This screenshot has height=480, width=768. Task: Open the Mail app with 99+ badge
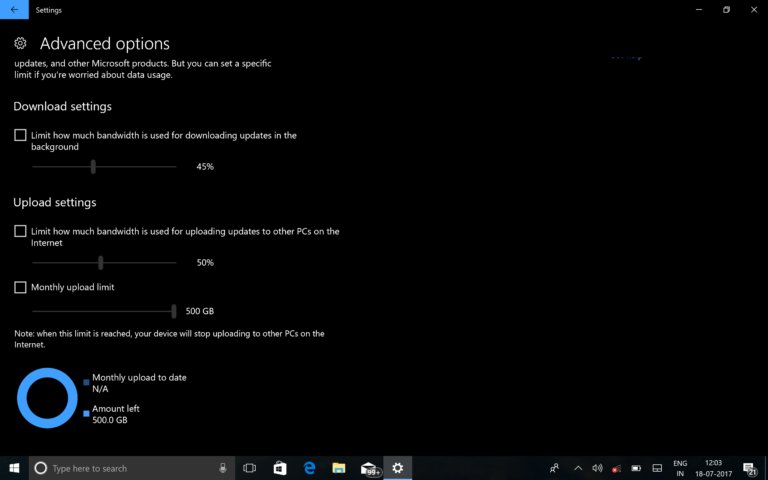(x=369, y=468)
